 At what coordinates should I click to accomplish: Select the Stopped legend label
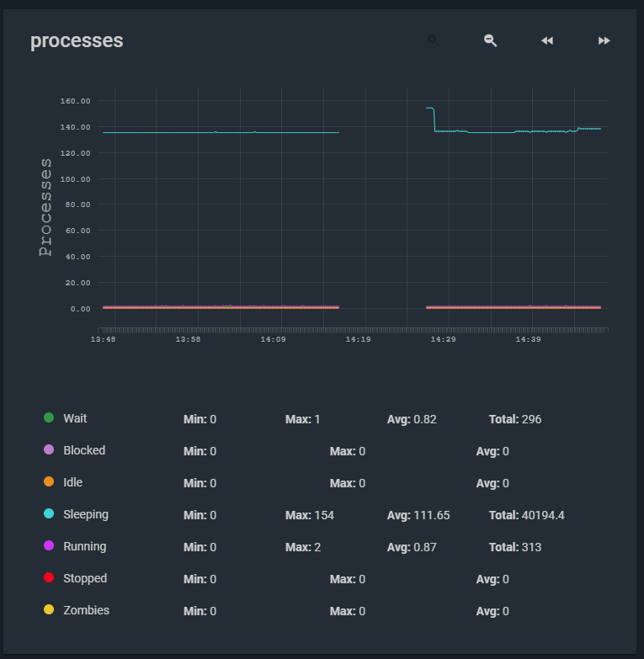point(85,578)
